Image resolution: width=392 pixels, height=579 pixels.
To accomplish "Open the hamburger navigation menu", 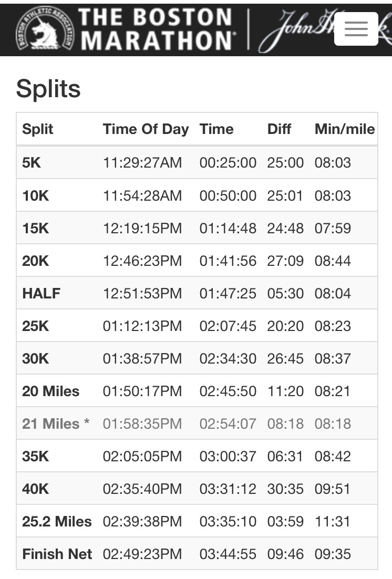I will click(356, 28).
